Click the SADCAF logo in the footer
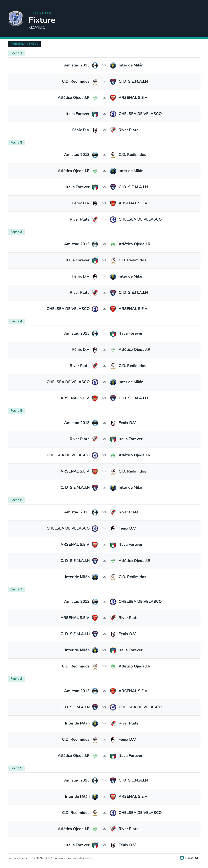 tap(189, 858)
